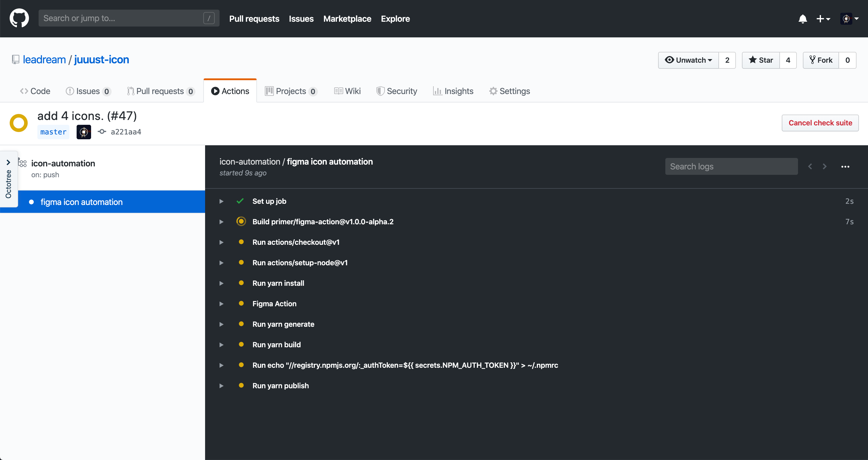
Task: Expand the Figma Action step logs
Action: [x=222, y=304]
